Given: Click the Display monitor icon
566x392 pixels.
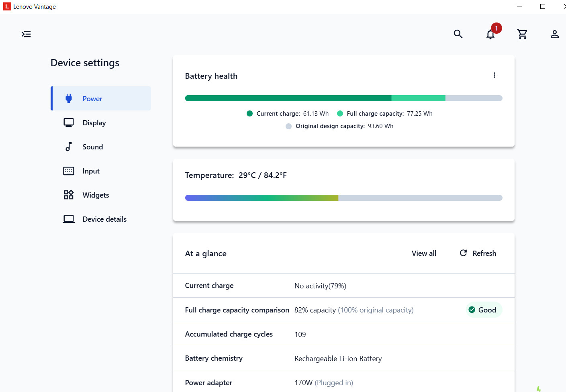Looking at the screenshot, I should pyautogui.click(x=69, y=122).
